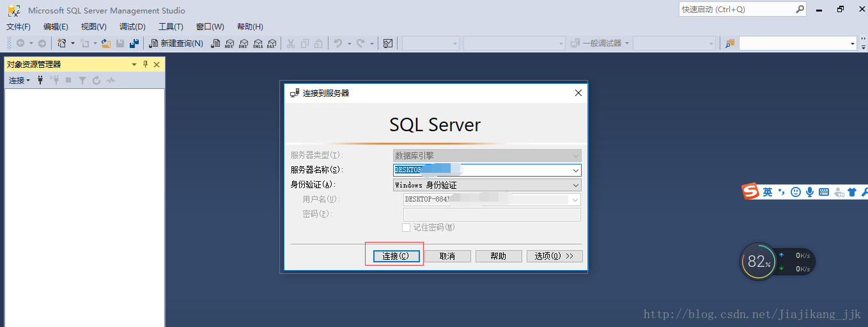The image size is (868, 327).
Task: Click the Sogou soft keyboard icon
Action: pos(824,192)
